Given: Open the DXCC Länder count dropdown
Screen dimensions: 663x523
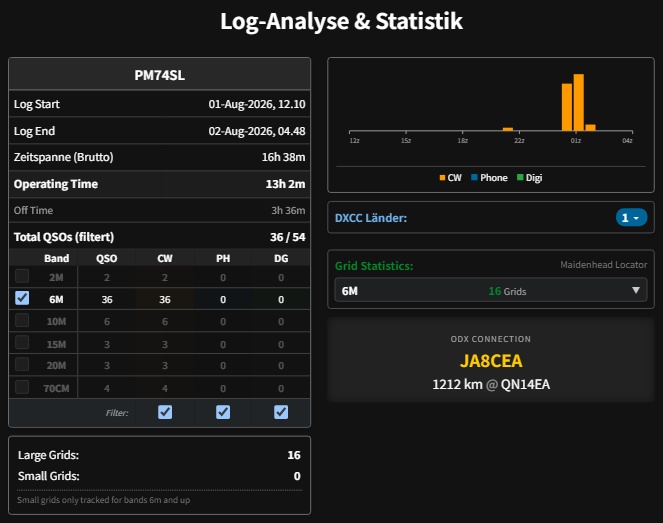Looking at the screenshot, I should pyautogui.click(x=631, y=218).
